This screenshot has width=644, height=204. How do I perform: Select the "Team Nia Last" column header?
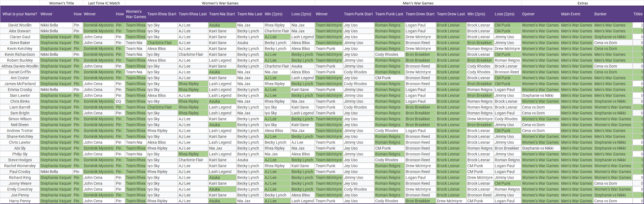(250, 14)
